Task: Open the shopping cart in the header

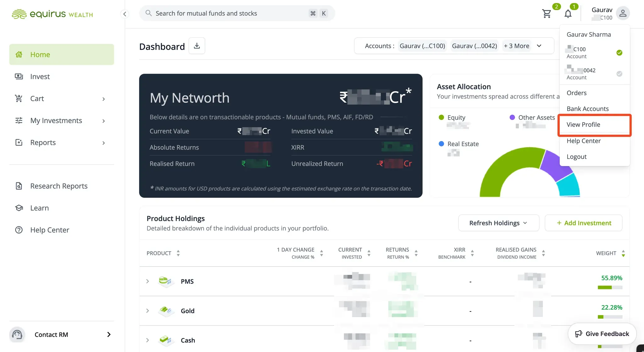Action: coord(547,14)
